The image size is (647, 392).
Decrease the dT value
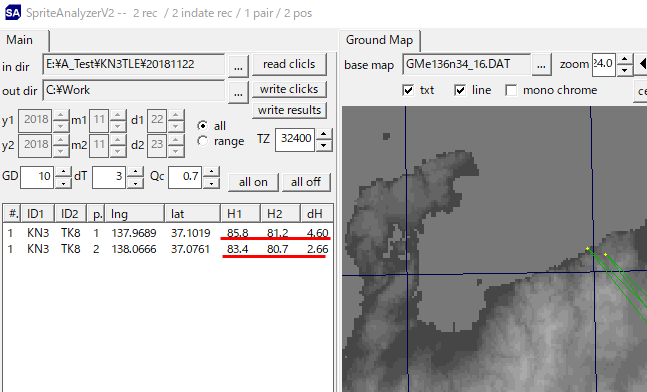tap(135, 183)
